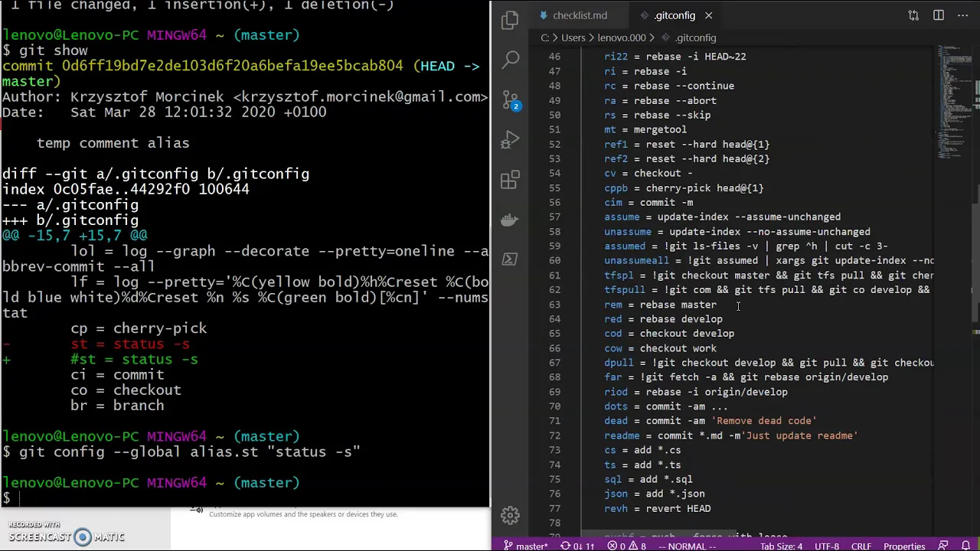Click the Screencast-O-Matic recorder logo
The image size is (980, 551).
click(66, 533)
